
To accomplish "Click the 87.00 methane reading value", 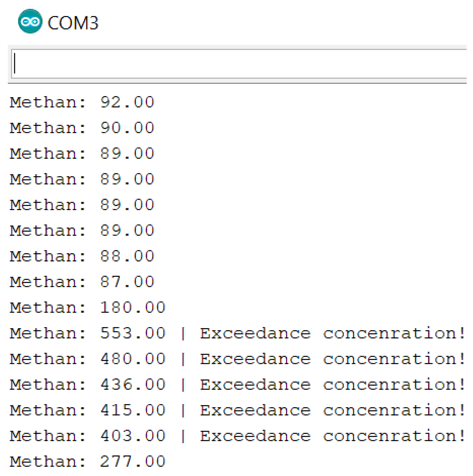I will [x=127, y=281].
